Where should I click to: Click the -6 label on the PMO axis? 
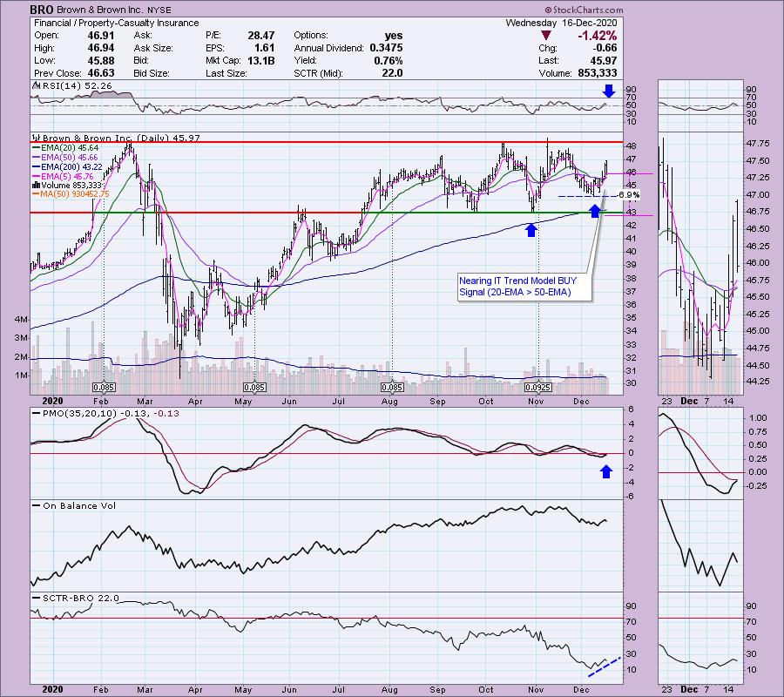point(631,497)
